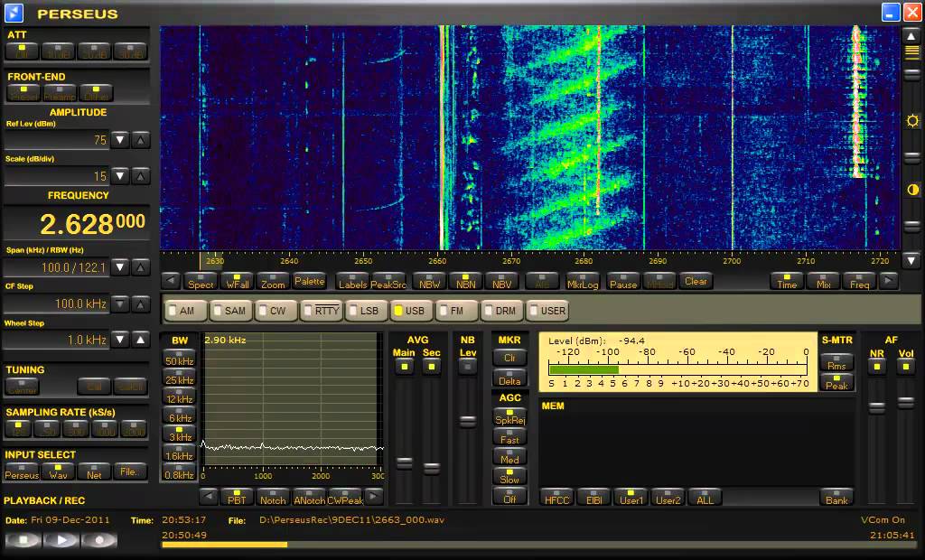Select Net as input source
Viewport: 925px width, 560px height.
[94, 471]
